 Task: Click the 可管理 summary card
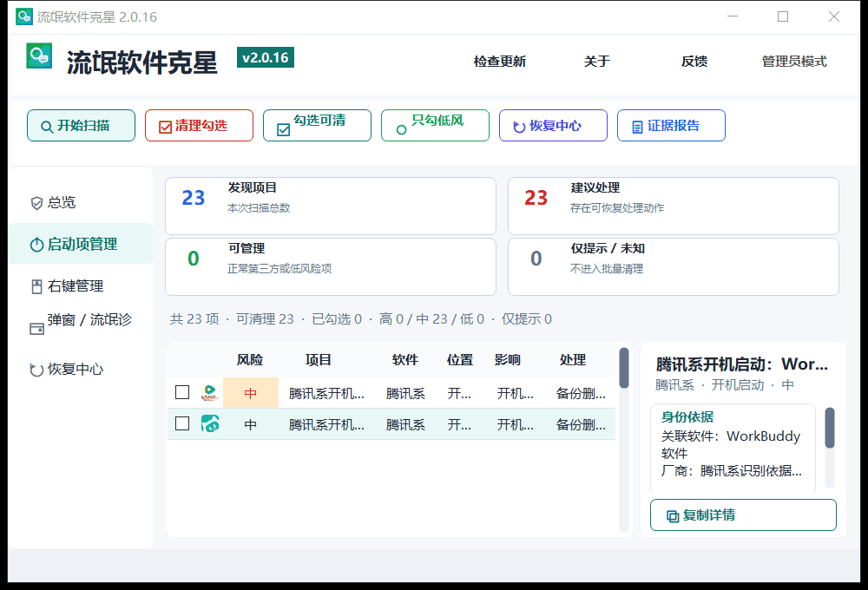point(331,266)
